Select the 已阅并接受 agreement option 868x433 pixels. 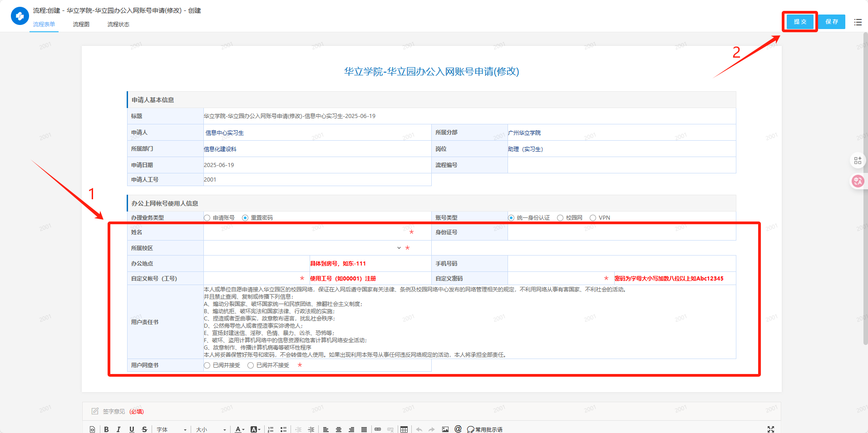207,365
